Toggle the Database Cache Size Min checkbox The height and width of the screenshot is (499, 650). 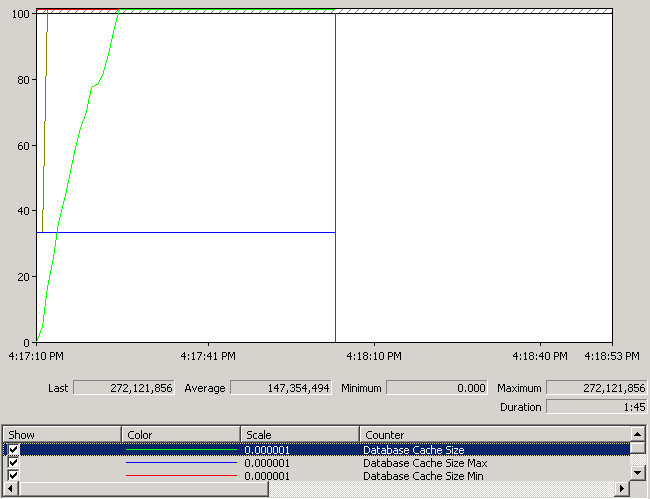(14, 476)
